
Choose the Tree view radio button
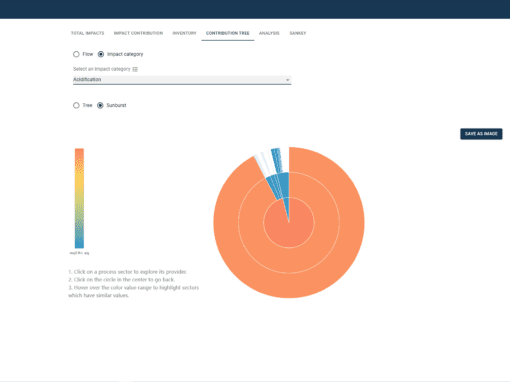(x=76, y=105)
